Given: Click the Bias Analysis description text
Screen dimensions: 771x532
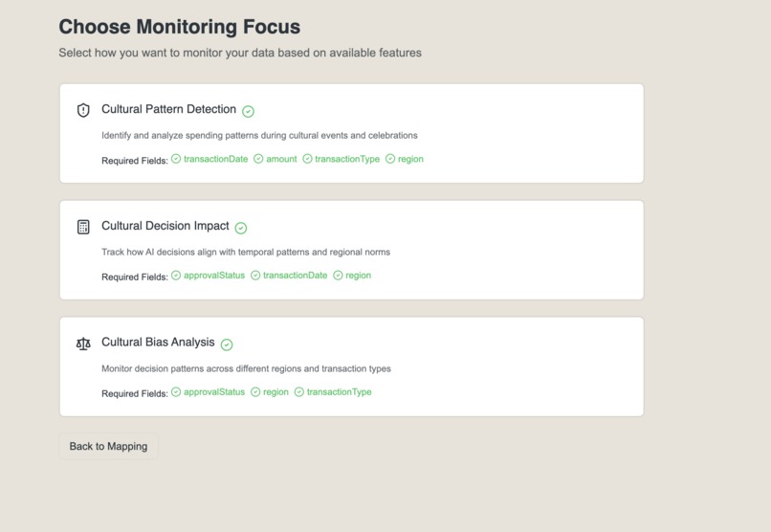Looking at the screenshot, I should [246, 368].
